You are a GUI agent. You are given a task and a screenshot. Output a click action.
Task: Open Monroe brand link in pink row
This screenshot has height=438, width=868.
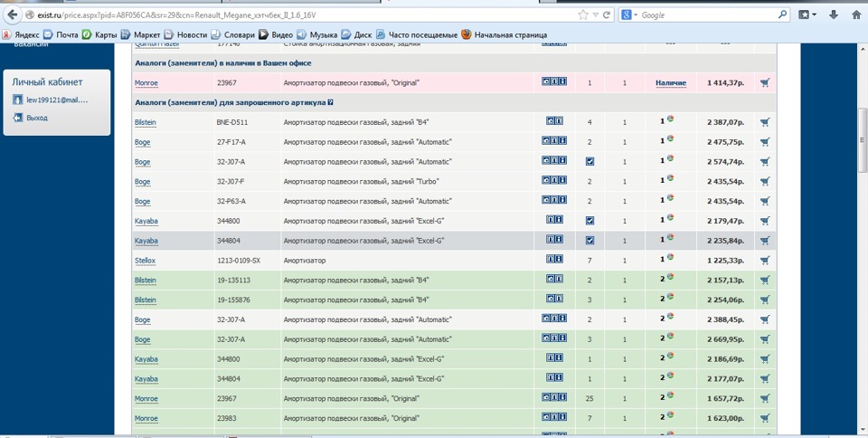pos(146,83)
